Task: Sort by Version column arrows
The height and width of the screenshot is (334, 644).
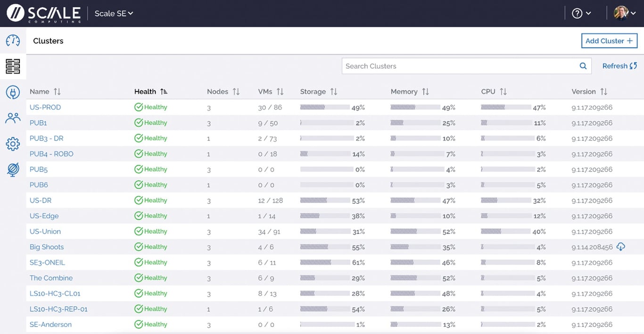Action: 603,92
